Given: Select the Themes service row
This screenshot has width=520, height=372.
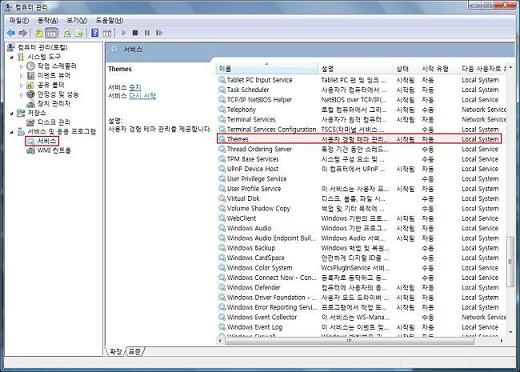Looking at the screenshot, I should point(359,139).
